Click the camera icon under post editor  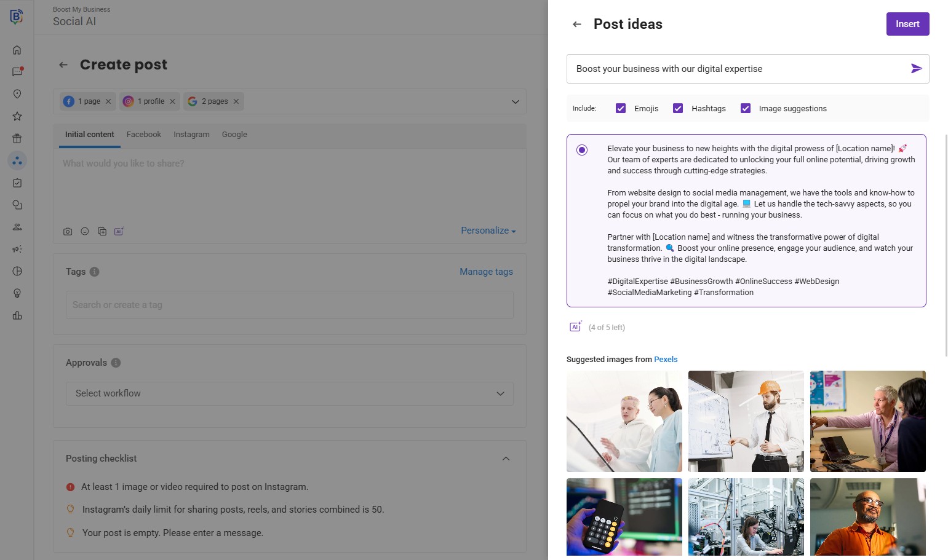[68, 232]
